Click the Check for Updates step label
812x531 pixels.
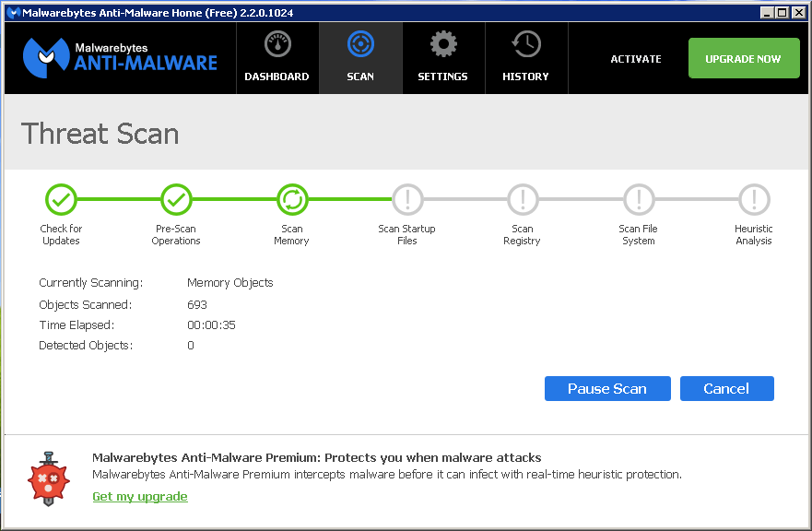pyautogui.click(x=61, y=235)
